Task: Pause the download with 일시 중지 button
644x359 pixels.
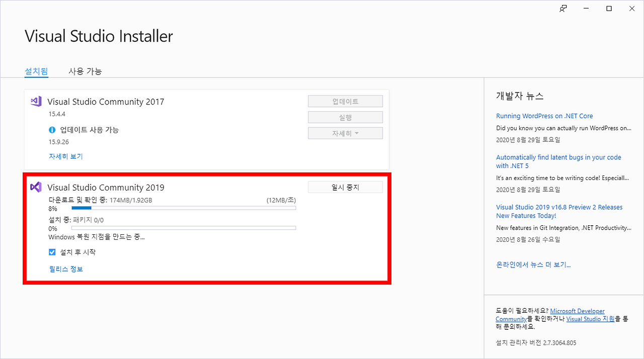Action: coord(345,187)
